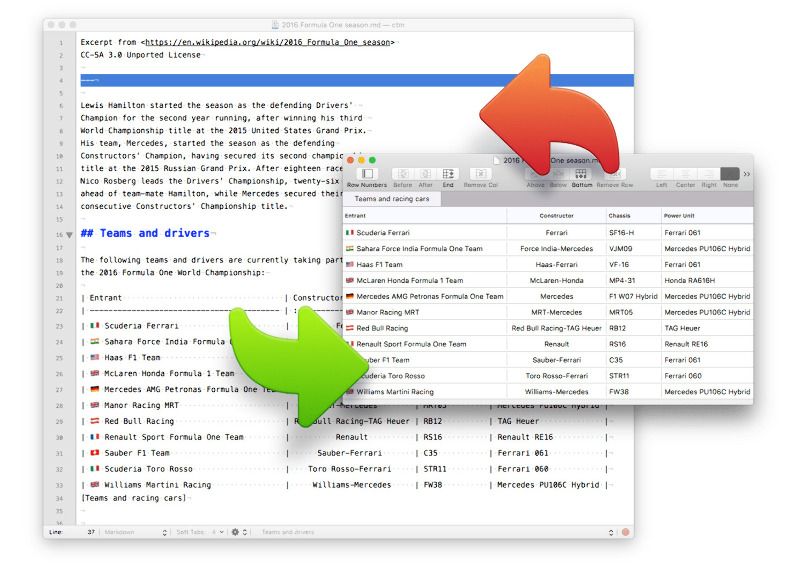Image resolution: width=800 pixels, height=566 pixels.
Task: Click the Sauber F1 Team row in editor window
Action: pos(345,453)
